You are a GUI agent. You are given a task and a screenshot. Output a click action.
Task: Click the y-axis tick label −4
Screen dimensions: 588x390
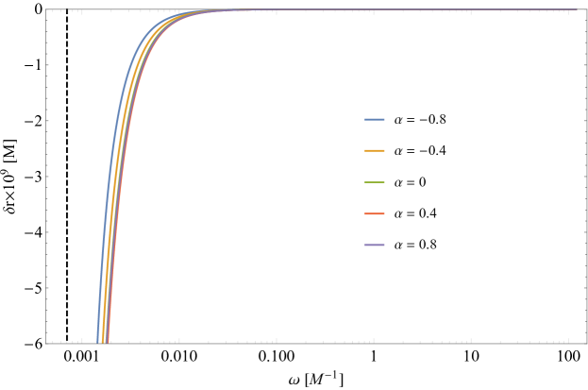click(33, 232)
